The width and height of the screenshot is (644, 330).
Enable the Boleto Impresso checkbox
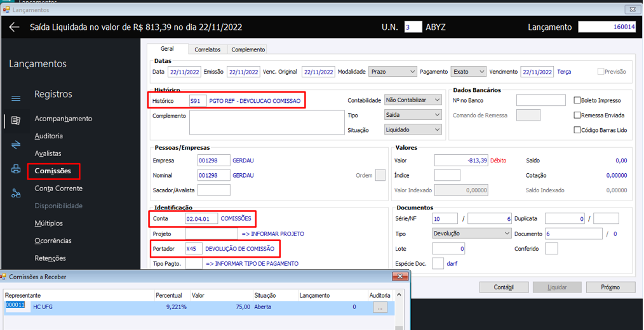coord(577,100)
